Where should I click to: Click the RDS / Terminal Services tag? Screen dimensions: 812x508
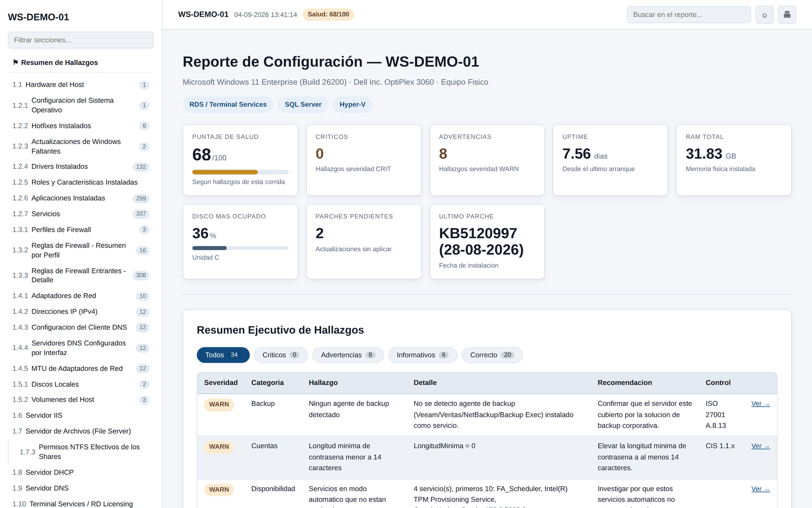pyautogui.click(x=228, y=105)
